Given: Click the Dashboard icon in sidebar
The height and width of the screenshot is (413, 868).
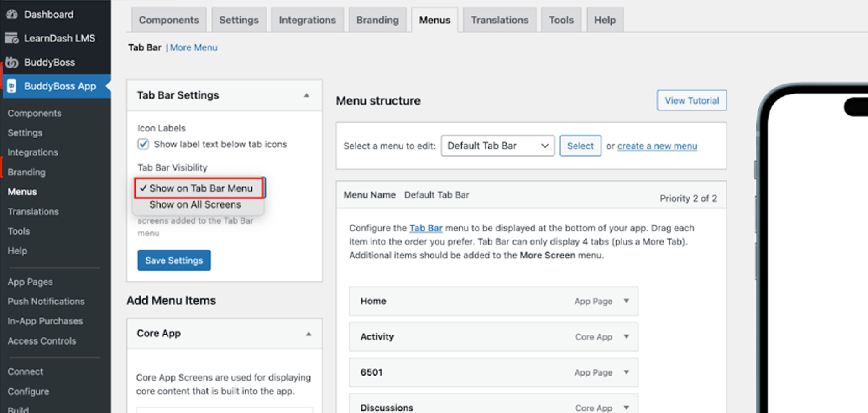Looking at the screenshot, I should point(12,14).
